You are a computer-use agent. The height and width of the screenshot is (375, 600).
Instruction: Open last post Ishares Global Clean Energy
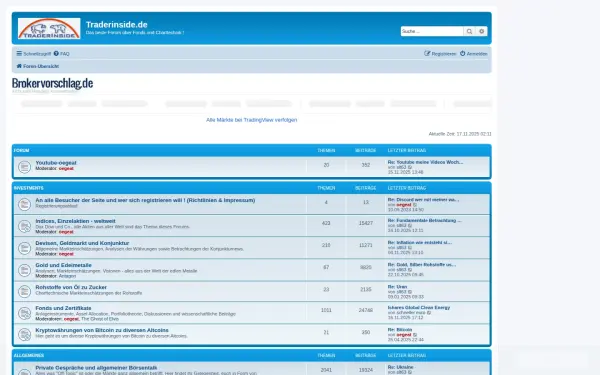click(x=419, y=307)
